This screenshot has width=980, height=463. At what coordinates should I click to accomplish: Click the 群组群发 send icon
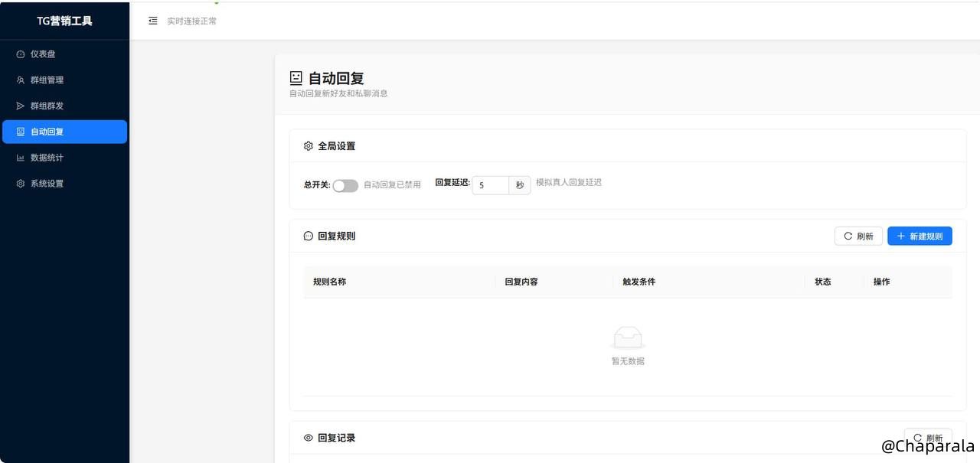[x=21, y=106]
